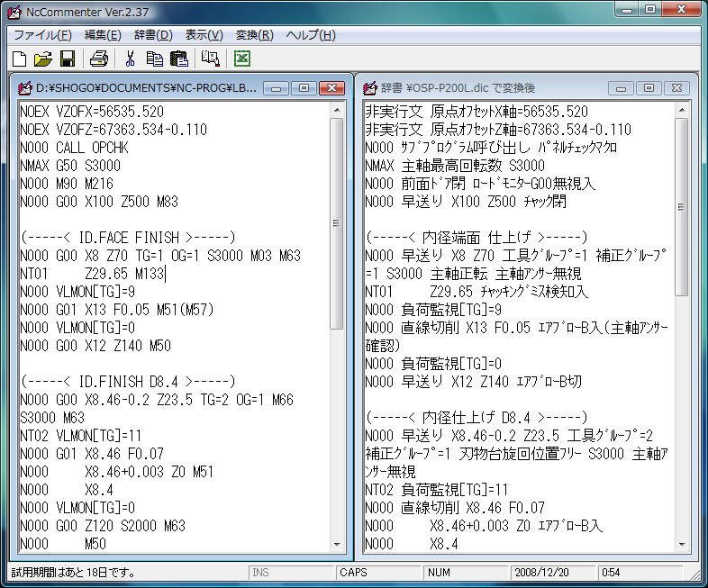Click comment '(-----< ID.FACE FINISH >-----)'

pyautogui.click(x=128, y=238)
